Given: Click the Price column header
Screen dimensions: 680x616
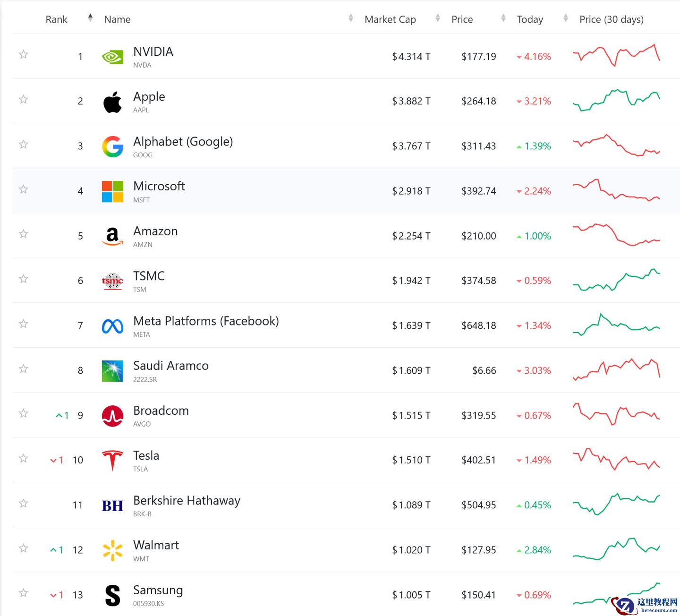Looking at the screenshot, I should tap(462, 19).
